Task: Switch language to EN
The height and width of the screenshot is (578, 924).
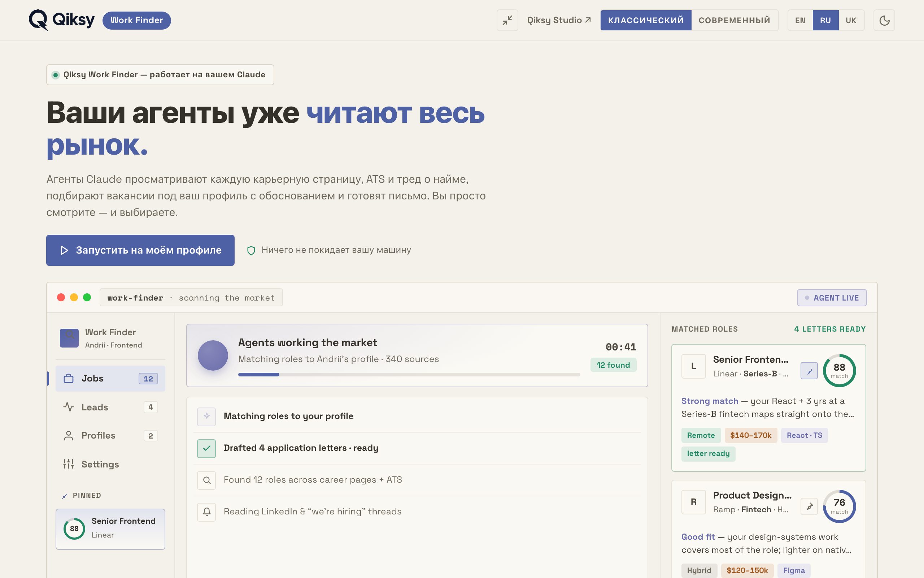Action: pyautogui.click(x=800, y=20)
